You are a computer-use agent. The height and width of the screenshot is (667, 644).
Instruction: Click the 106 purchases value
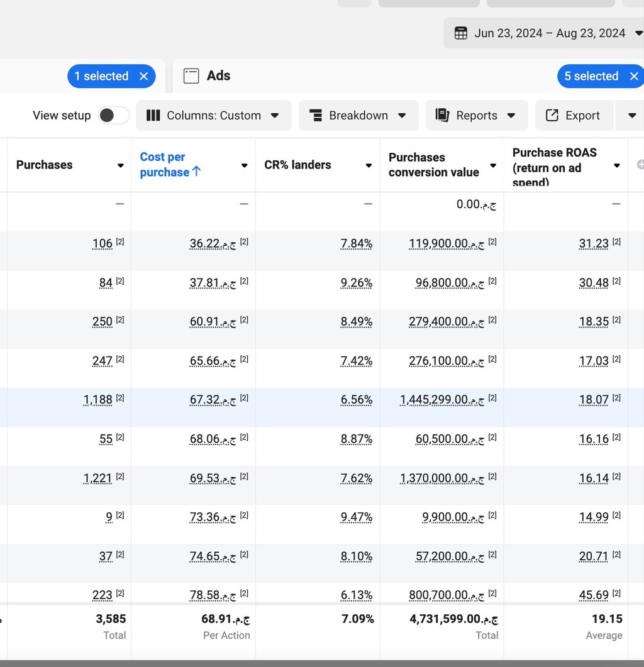pyautogui.click(x=102, y=244)
